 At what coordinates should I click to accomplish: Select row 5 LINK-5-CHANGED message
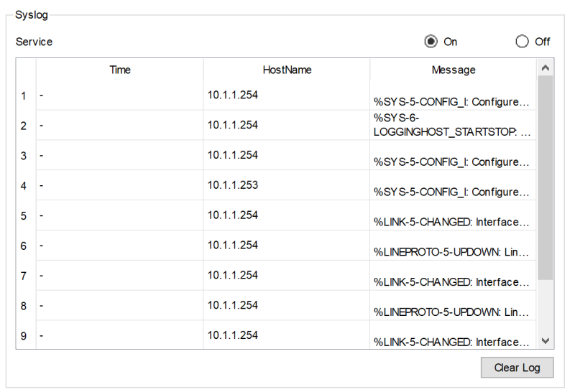453,222
